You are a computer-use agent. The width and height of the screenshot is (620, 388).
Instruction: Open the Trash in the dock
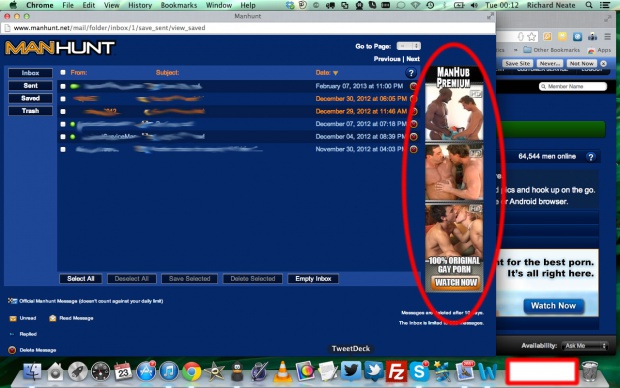pyautogui.click(x=590, y=371)
